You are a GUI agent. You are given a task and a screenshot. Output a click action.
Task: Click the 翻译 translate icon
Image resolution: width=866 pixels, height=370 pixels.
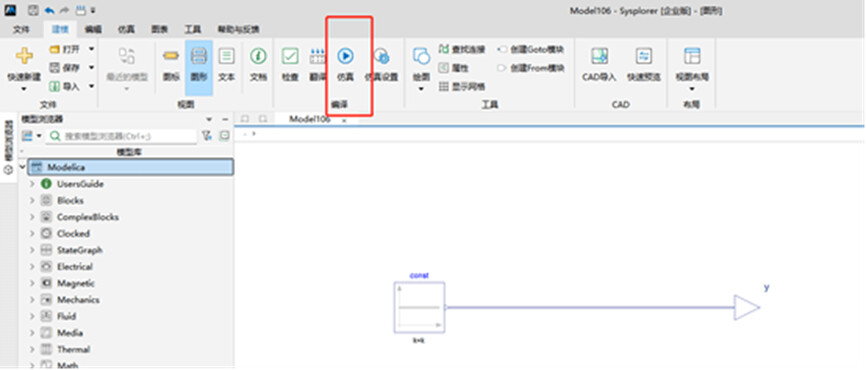point(318,56)
